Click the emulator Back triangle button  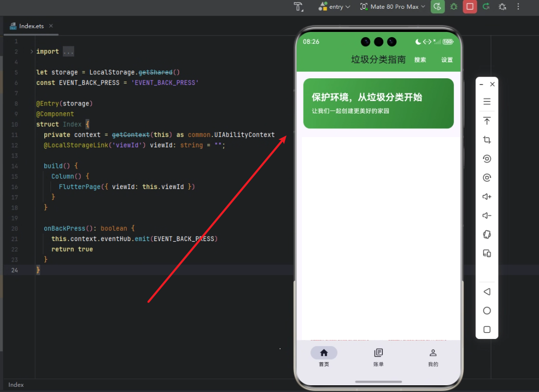coord(487,292)
